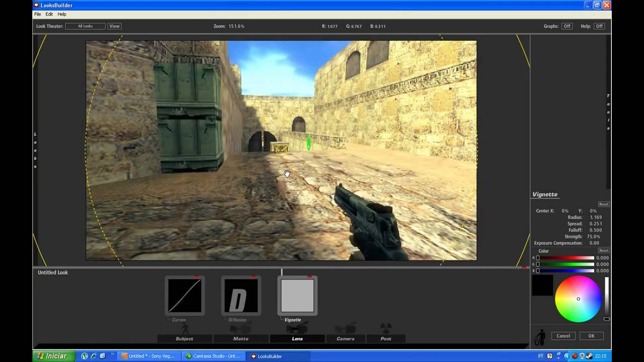Image resolution: width=644 pixels, height=362 pixels.
Task: Expand the quick launch chevron
Action: [113, 355]
